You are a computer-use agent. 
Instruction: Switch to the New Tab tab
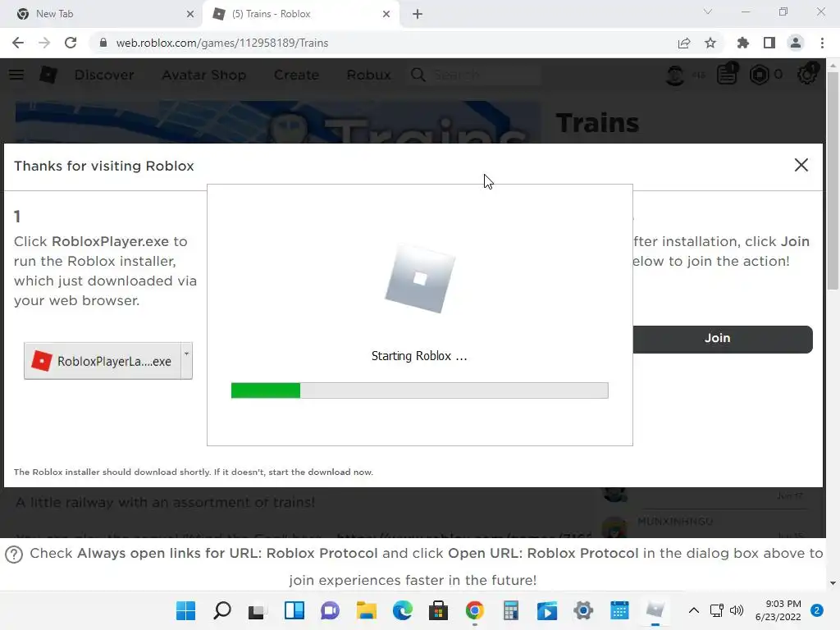pyautogui.click(x=101, y=14)
